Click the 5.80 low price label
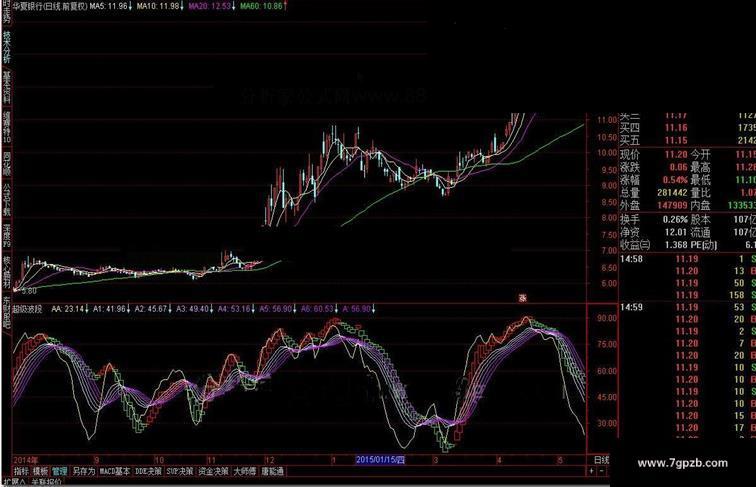Viewport: 756px width, 487px height. tap(29, 291)
